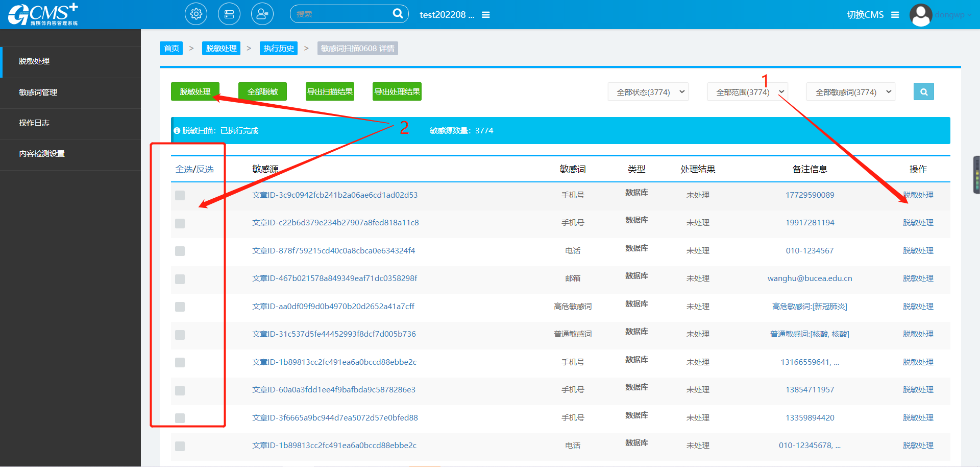Open hamburger menu beside 切换CMS

(895, 15)
